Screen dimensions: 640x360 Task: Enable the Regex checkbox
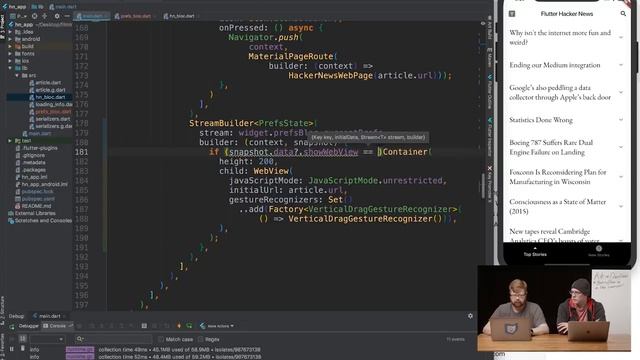click(200, 339)
